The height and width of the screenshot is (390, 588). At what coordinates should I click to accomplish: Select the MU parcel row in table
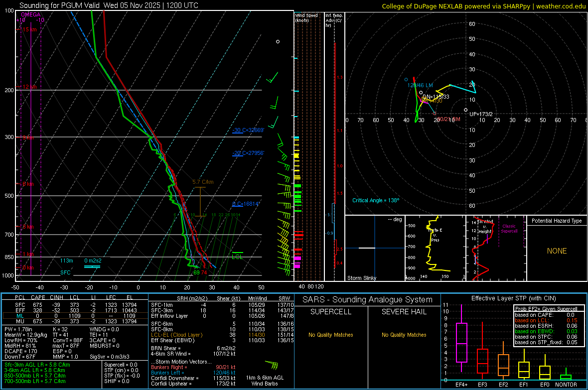pos(75,321)
